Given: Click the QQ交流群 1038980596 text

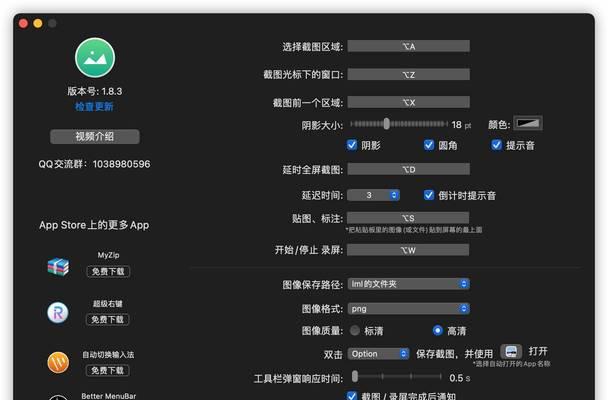Looking at the screenshot, I should pyautogui.click(x=94, y=164).
